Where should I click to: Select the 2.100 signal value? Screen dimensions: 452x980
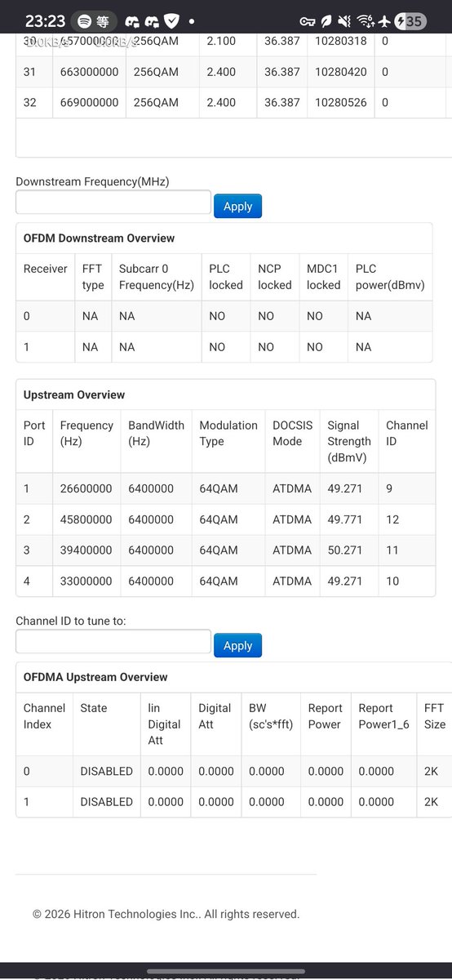221,41
